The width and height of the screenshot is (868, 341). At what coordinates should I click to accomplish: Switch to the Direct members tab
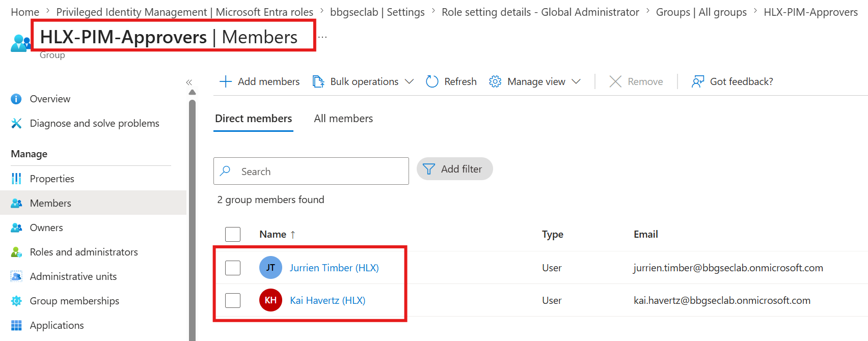tap(253, 119)
